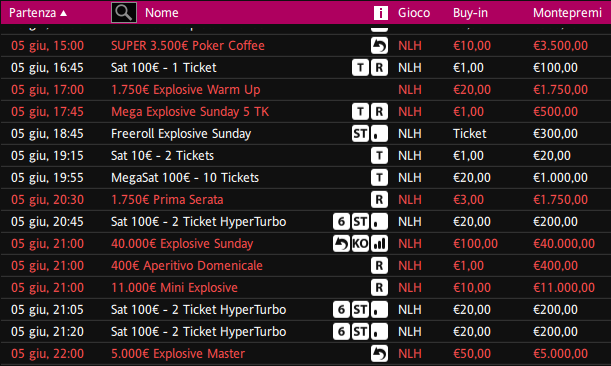Click the ST icon on Freeroll Explosive Sunday
Screen dimensions: 611x366
(x=360, y=134)
